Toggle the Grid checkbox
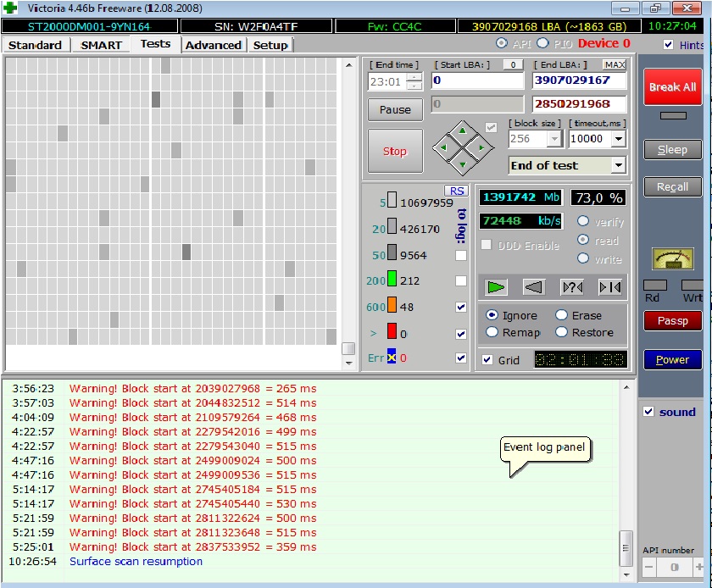 coord(487,359)
